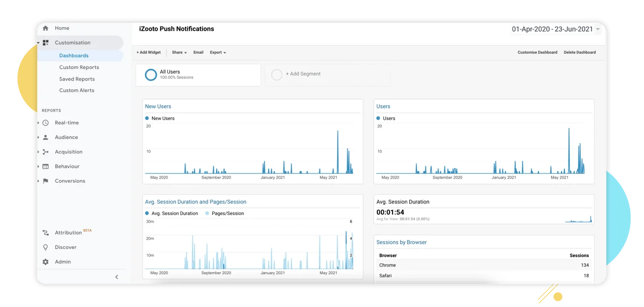Click the Admin gear icon
The width and height of the screenshot is (644, 307).
pyautogui.click(x=46, y=262)
